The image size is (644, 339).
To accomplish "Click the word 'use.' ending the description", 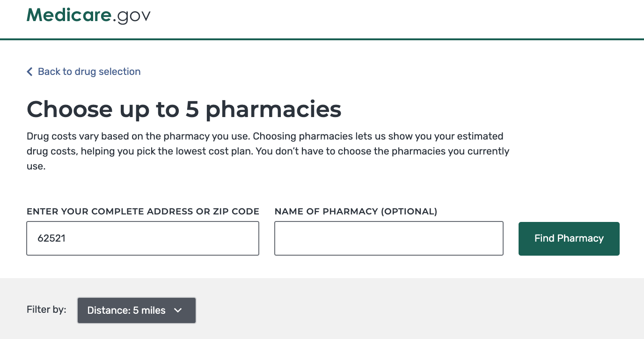I will coord(36,166).
